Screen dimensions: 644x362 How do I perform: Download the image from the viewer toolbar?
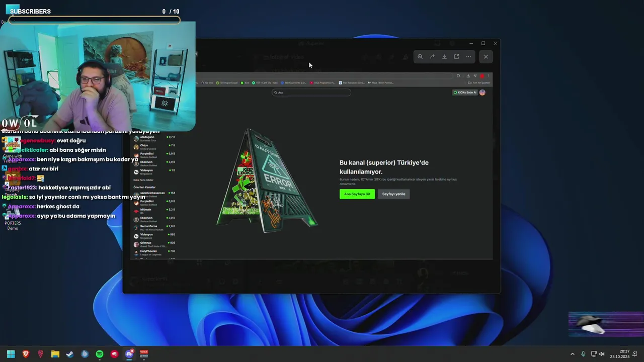444,57
